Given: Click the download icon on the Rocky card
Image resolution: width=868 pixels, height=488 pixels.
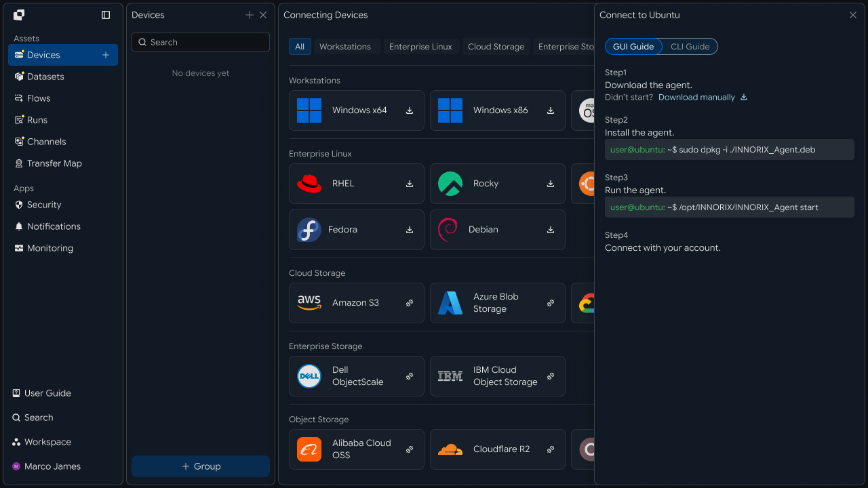Looking at the screenshot, I should 551,184.
